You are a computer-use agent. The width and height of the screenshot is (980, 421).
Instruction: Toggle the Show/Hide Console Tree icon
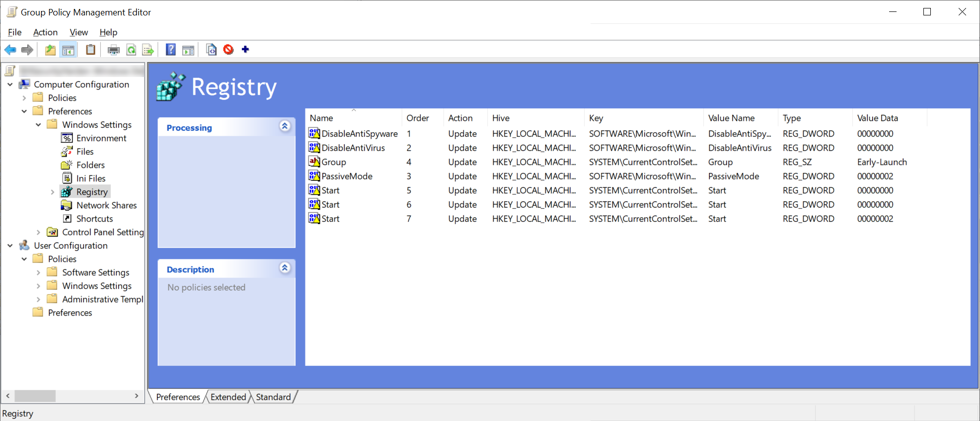coord(68,50)
